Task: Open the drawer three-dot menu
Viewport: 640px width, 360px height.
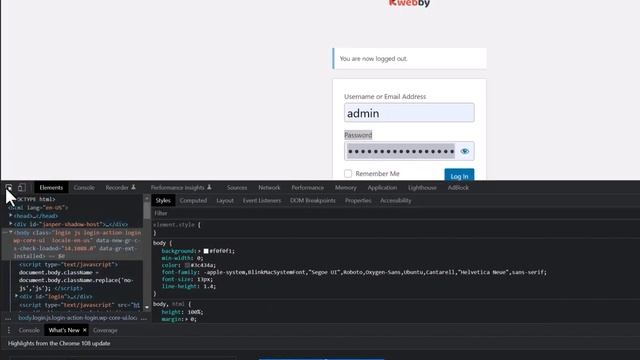Action: coord(9,330)
